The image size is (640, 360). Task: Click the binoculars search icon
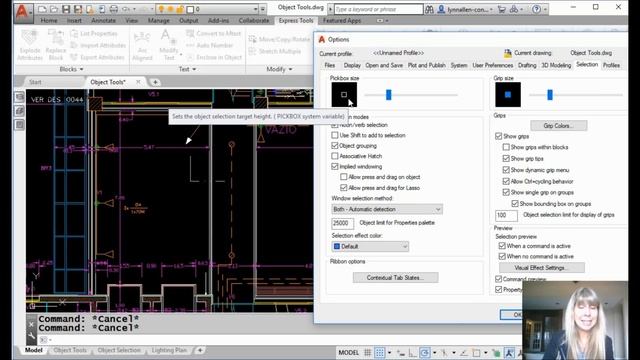pos(429,9)
